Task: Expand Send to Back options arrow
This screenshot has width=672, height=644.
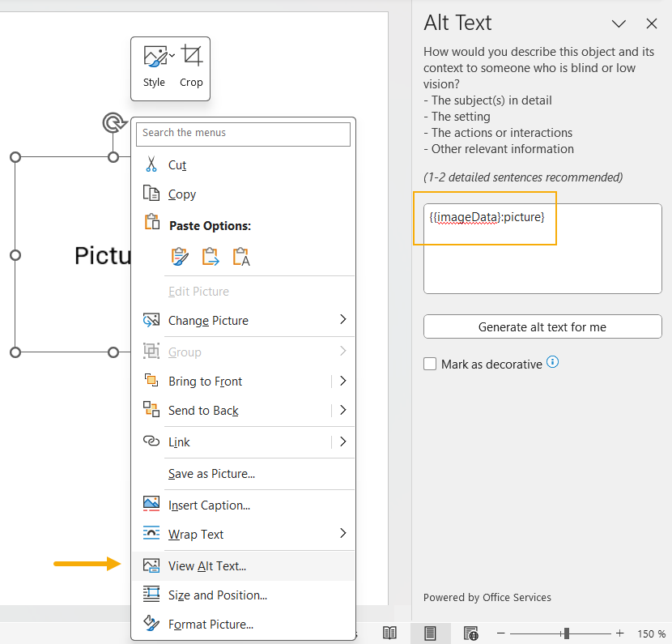Action: click(342, 410)
